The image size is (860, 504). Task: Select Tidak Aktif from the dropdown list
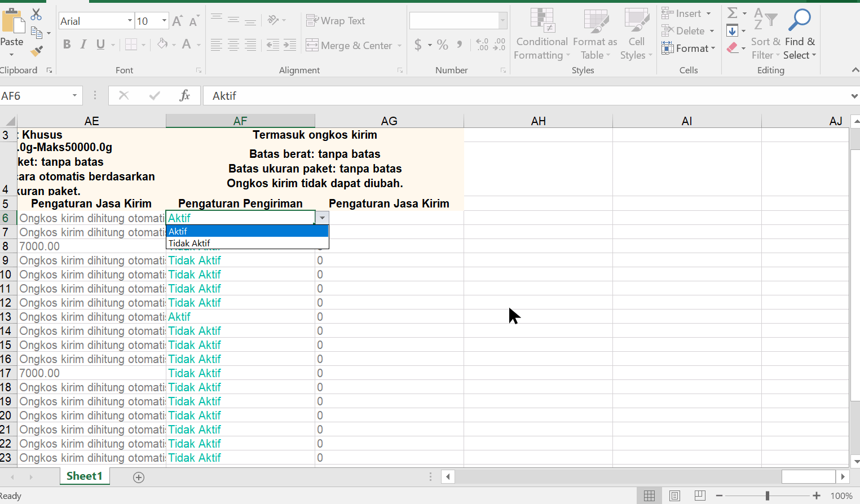coord(189,244)
